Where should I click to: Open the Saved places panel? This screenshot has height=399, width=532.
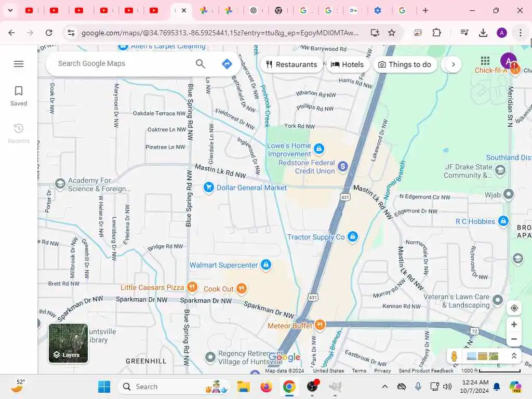(x=19, y=96)
